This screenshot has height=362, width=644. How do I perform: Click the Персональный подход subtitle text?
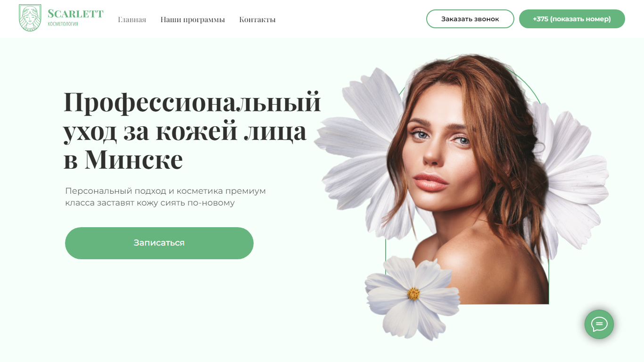pyautogui.click(x=165, y=197)
